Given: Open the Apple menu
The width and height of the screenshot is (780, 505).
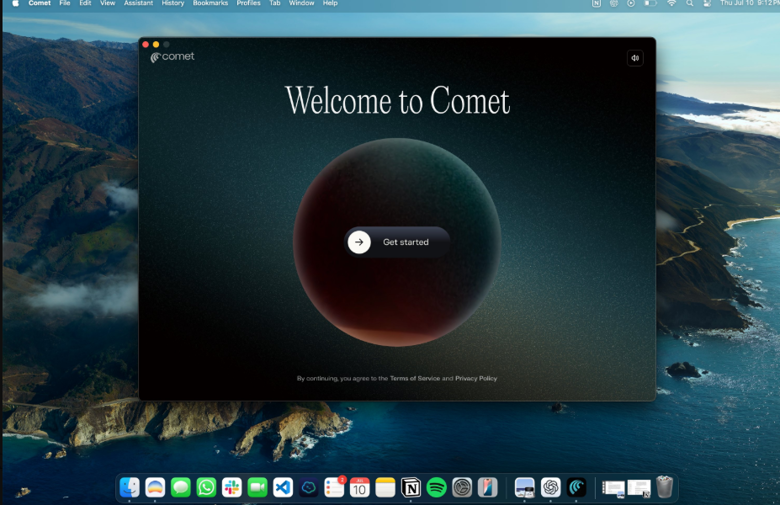Looking at the screenshot, I should [15, 3].
